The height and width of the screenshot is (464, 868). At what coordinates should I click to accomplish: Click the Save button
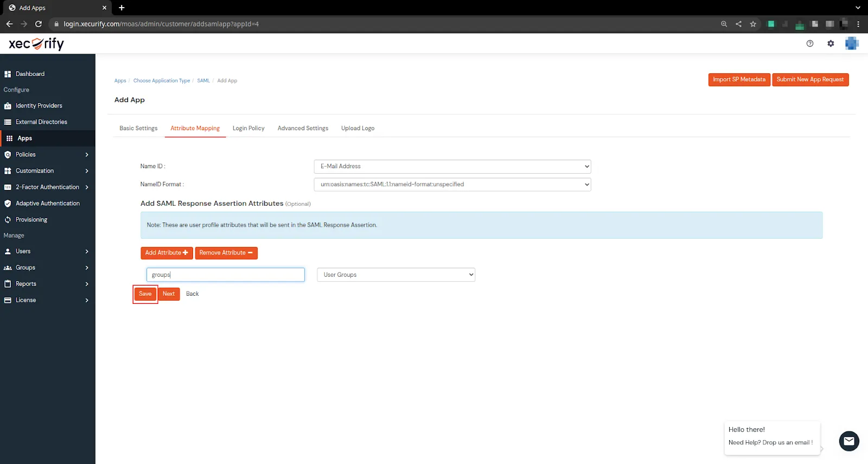[145, 294]
